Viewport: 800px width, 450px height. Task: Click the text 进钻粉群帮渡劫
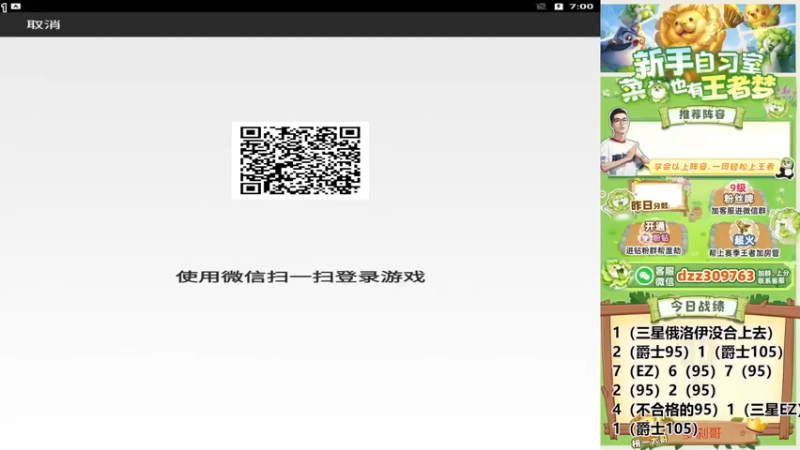[x=654, y=251]
